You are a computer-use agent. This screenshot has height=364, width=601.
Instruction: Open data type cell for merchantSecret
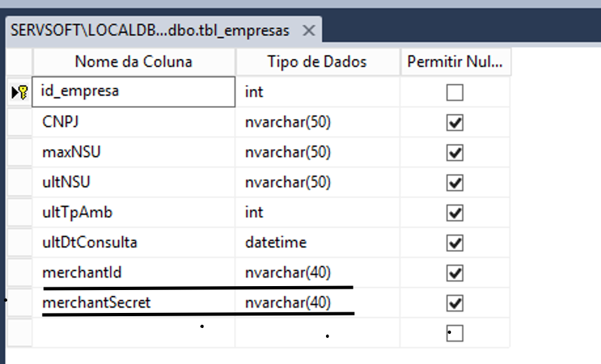[318, 303]
